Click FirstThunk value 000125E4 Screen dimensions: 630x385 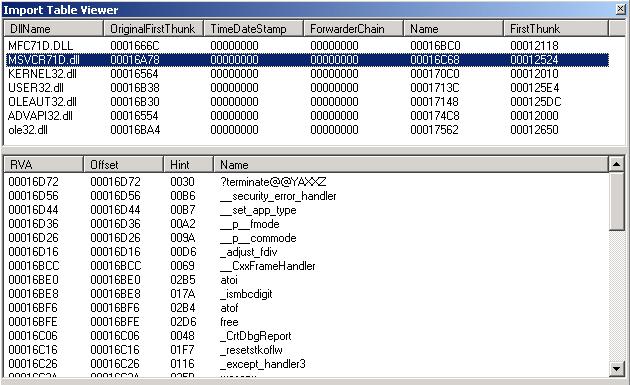535,88
